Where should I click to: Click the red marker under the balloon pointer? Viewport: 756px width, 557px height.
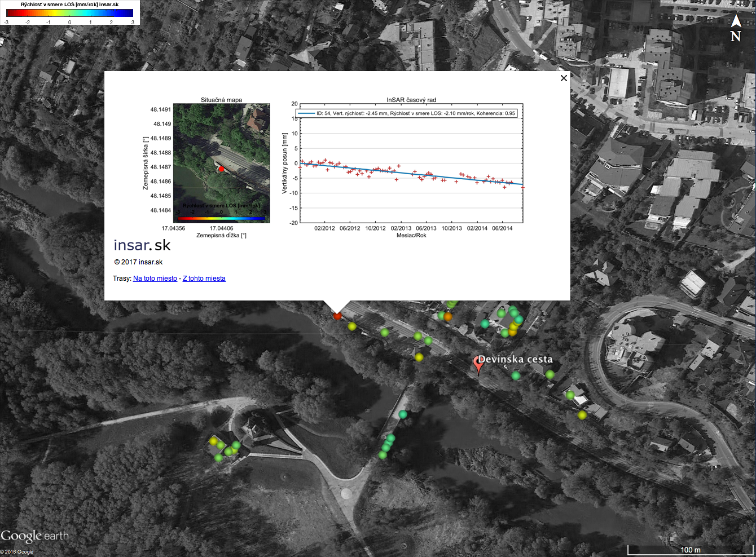tap(337, 316)
